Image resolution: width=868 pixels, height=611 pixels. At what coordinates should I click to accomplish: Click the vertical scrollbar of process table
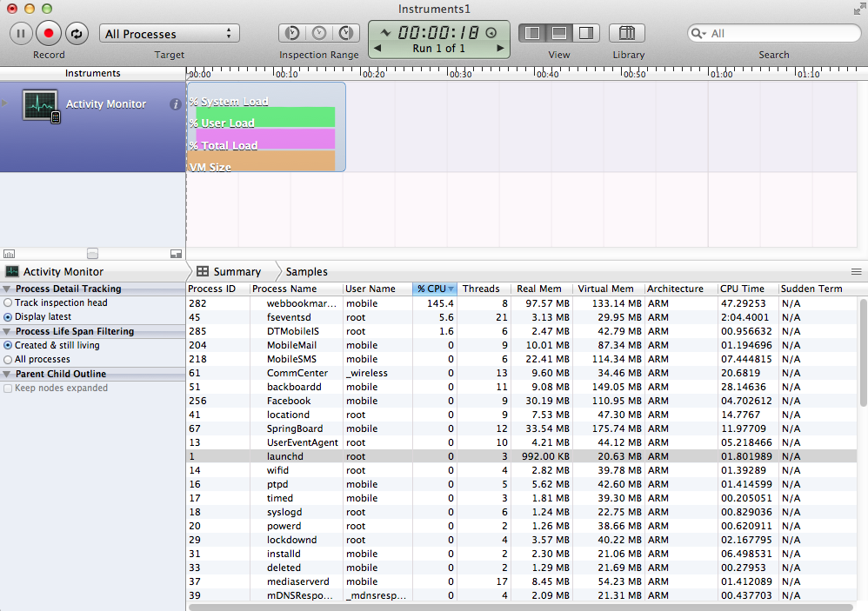coord(863,354)
